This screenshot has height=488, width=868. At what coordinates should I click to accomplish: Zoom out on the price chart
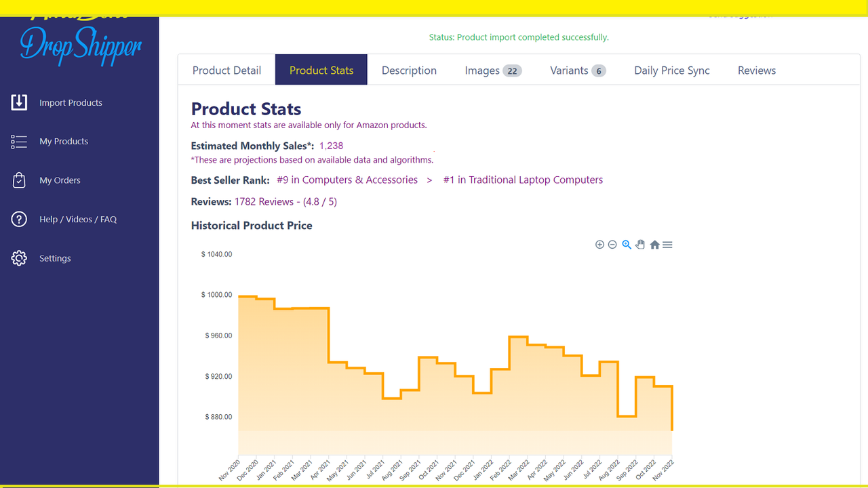pos(612,244)
